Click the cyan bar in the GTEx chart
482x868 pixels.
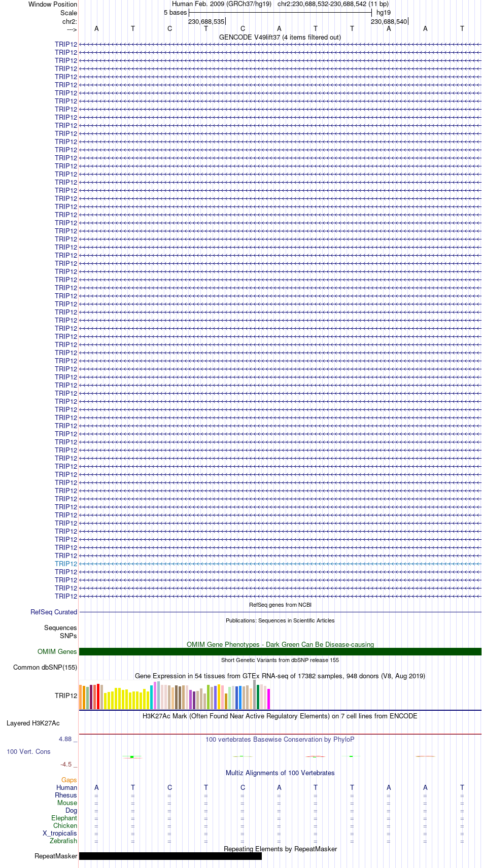point(152,698)
